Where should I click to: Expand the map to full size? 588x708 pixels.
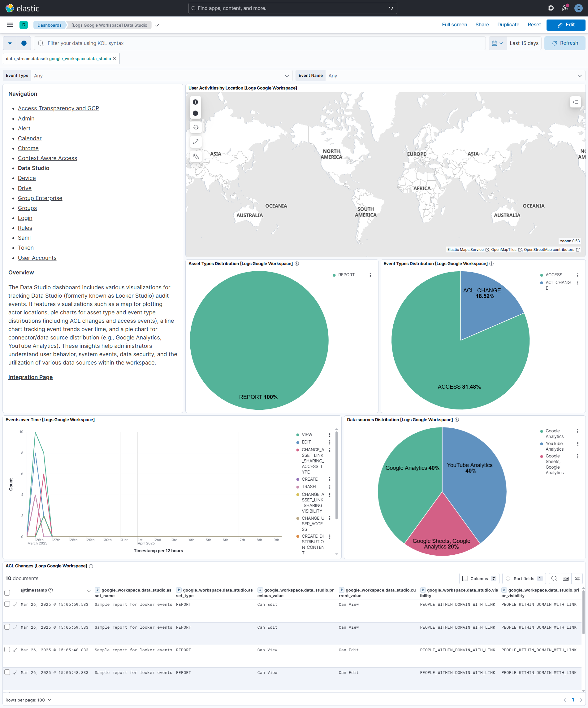point(196,142)
